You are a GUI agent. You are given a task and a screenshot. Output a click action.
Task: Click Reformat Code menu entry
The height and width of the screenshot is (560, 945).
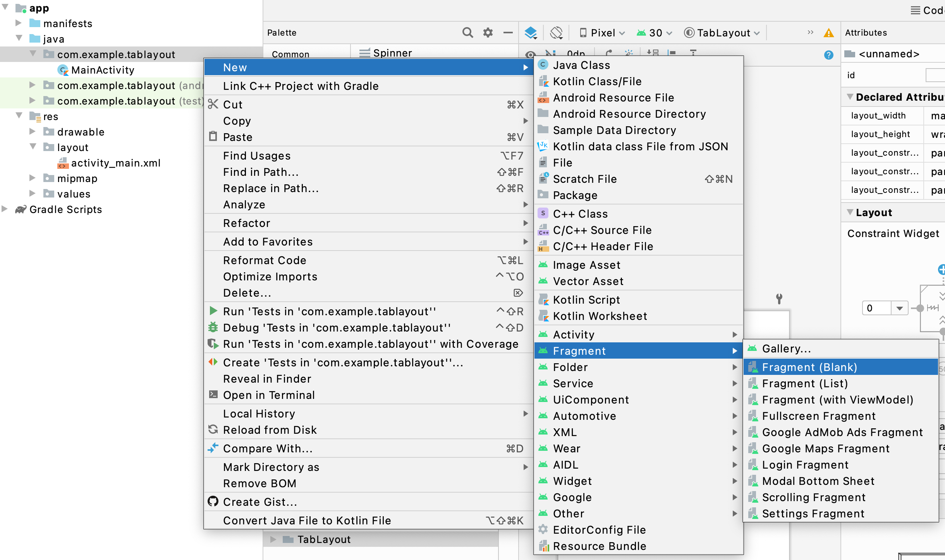click(265, 260)
